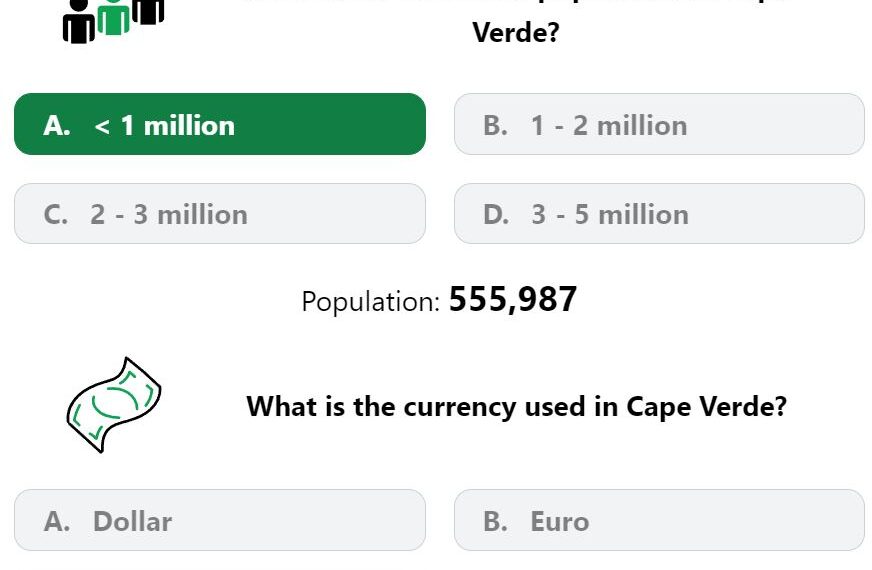The image size is (872, 570).
Task: Click letter 'A.' beside Dollar
Action: tap(57, 522)
